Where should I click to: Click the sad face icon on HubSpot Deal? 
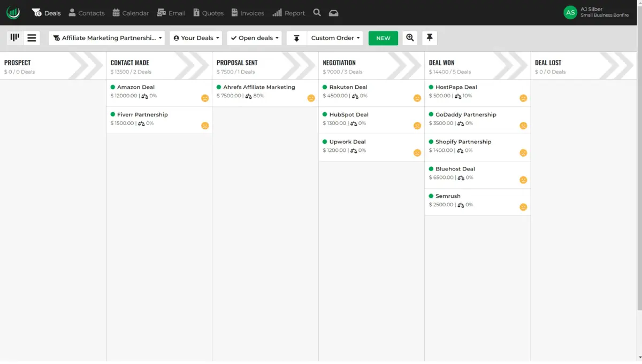tap(417, 126)
